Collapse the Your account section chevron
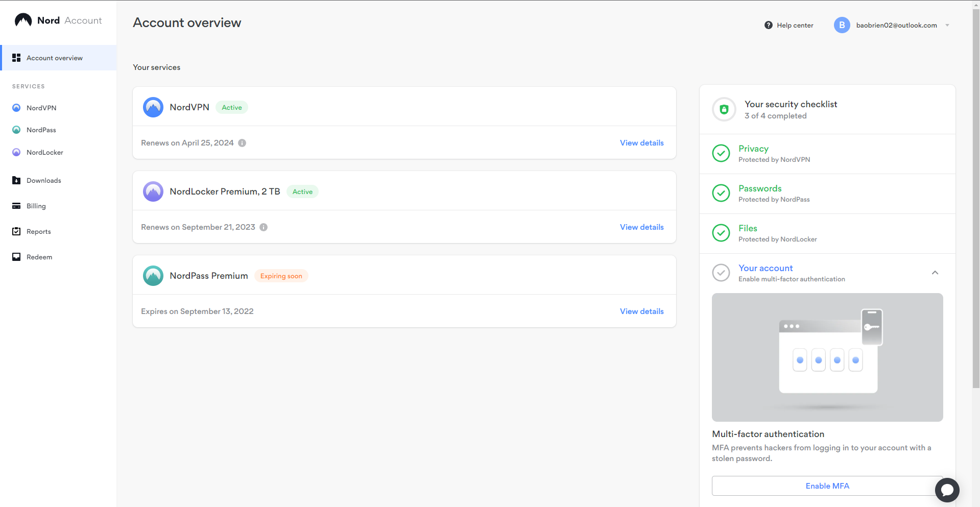 click(935, 273)
